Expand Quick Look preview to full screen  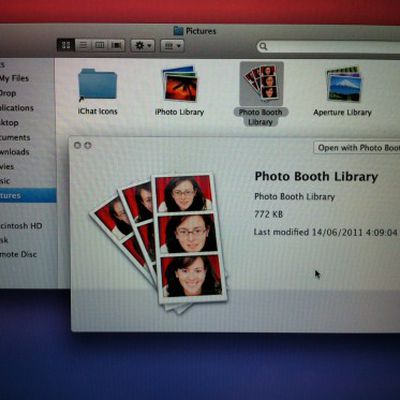88,145
